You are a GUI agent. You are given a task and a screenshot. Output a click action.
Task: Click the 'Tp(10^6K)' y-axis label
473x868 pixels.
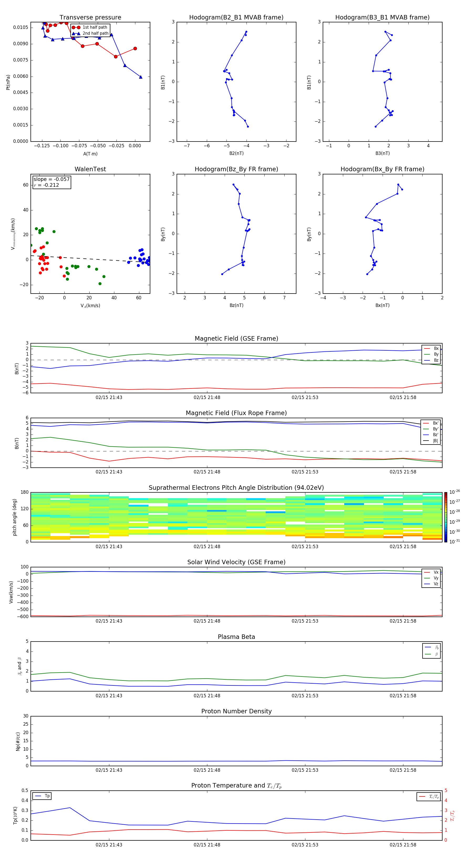15,815
